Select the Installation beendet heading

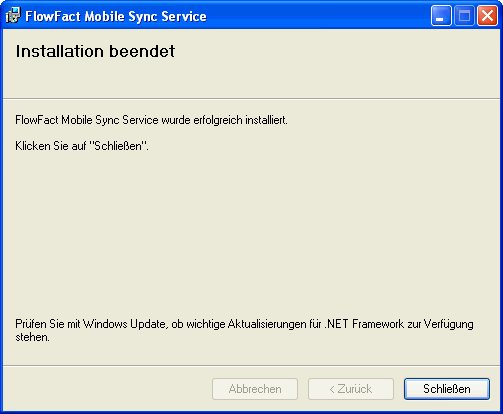coord(95,51)
